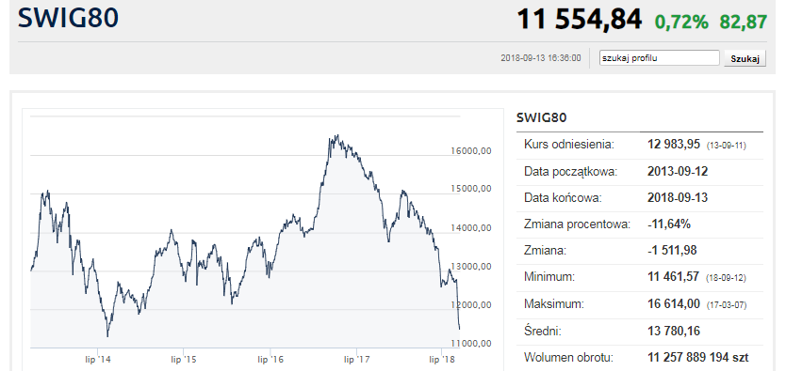This screenshot has height=371, width=786.
Task: Click the 'Zmiana procentowa:' label
Action: (x=577, y=224)
